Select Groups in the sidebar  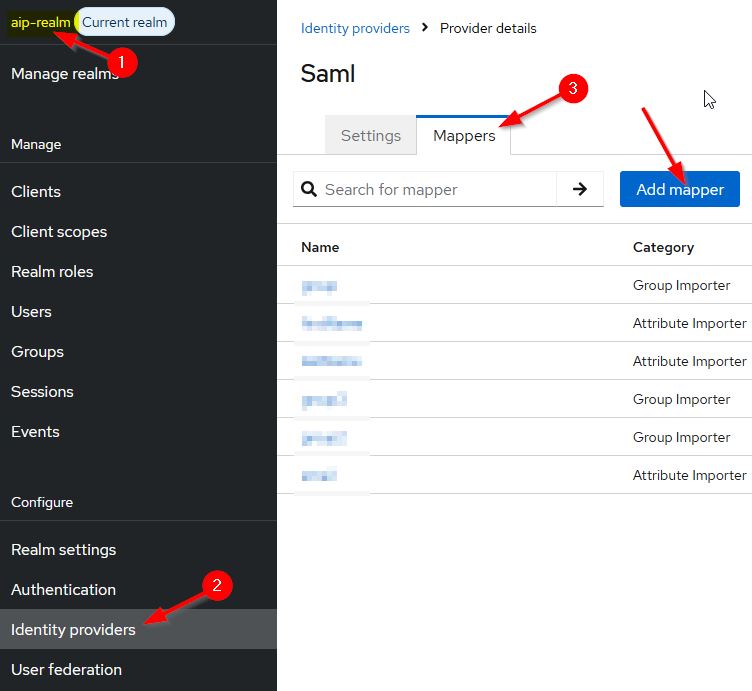coord(37,351)
